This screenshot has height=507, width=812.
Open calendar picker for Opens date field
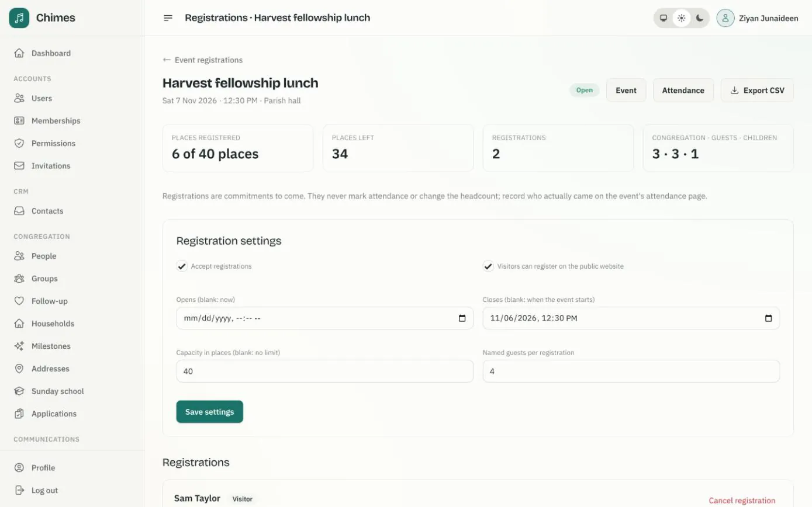(462, 318)
